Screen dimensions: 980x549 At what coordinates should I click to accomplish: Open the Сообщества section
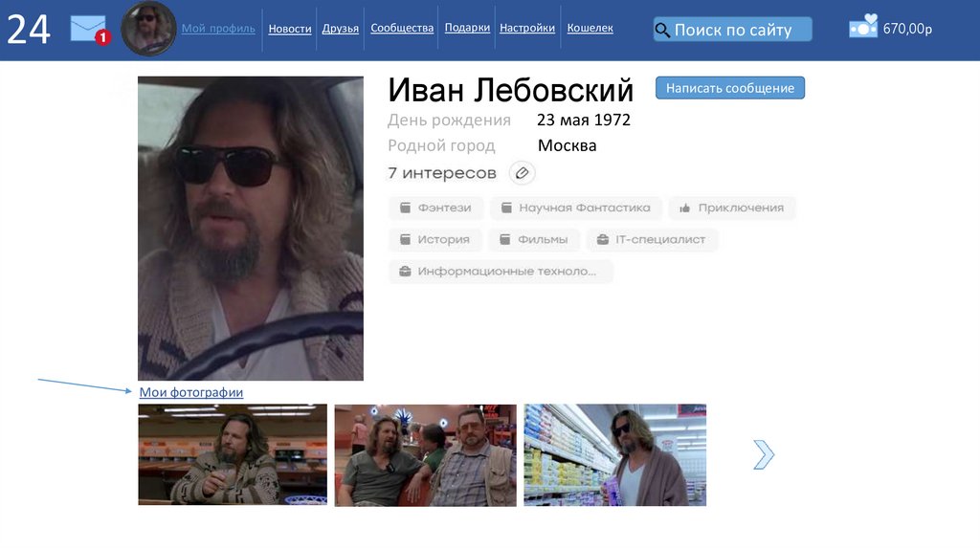[402, 28]
